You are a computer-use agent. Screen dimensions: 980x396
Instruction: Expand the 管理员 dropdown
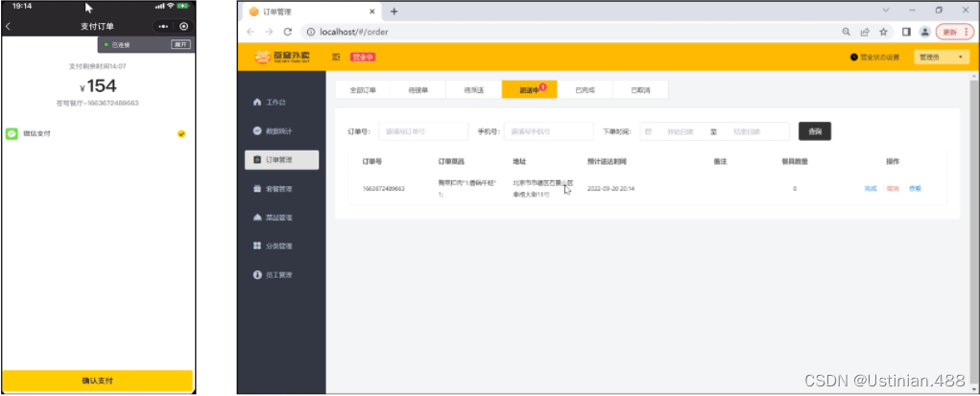point(942,57)
